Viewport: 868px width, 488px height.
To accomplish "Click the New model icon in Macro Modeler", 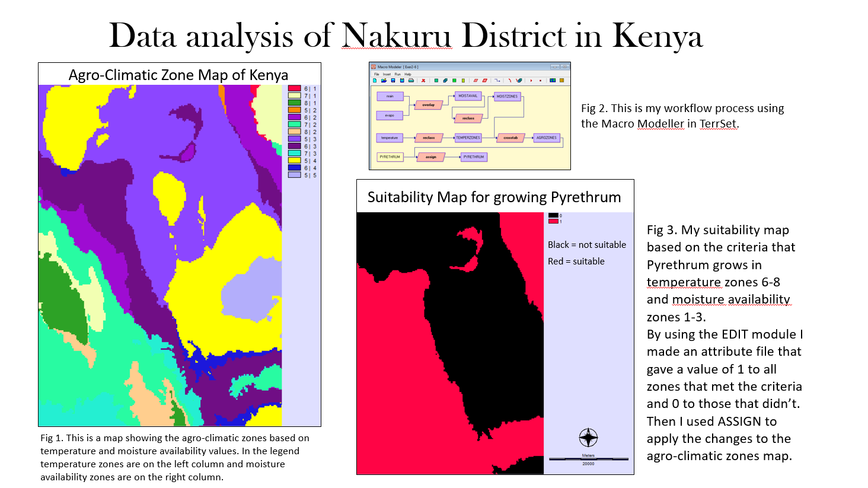I will click(375, 80).
